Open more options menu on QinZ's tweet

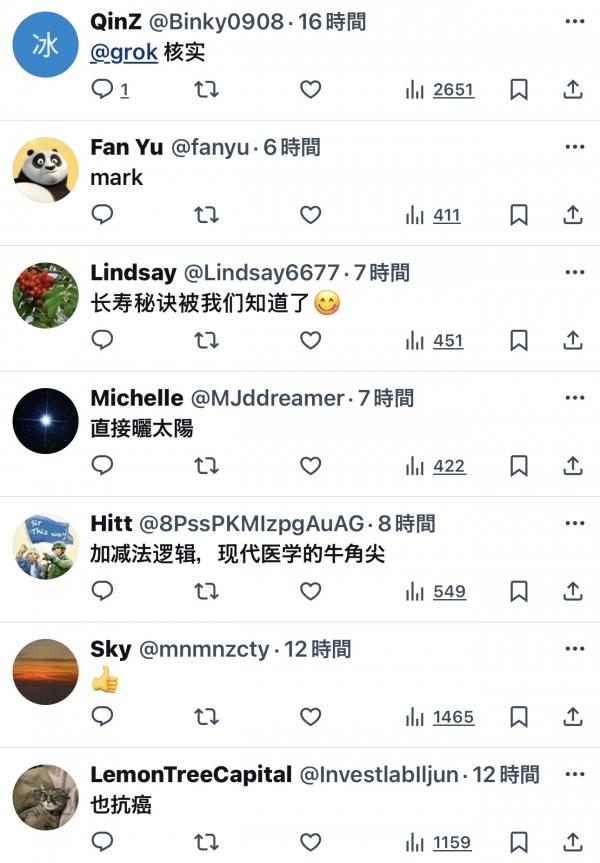point(575,21)
